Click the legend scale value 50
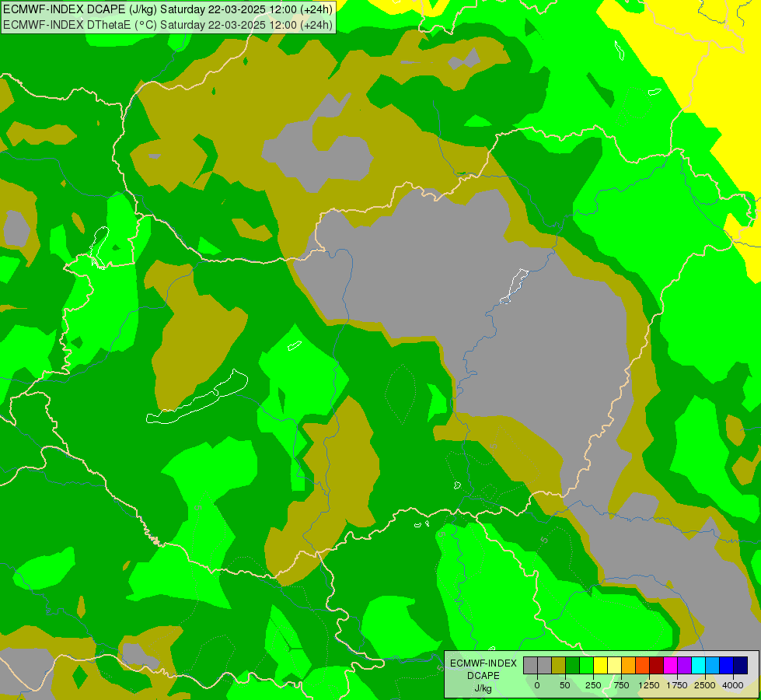Viewport: 761px width, 700px height. (x=565, y=685)
